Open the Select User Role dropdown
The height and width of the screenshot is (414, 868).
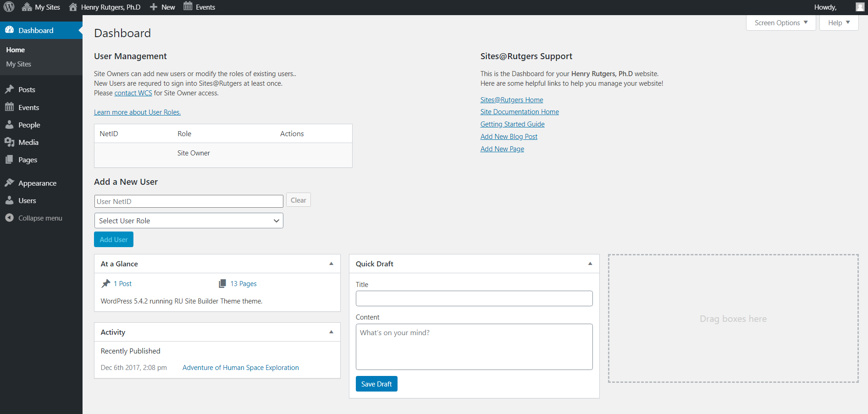coord(188,221)
